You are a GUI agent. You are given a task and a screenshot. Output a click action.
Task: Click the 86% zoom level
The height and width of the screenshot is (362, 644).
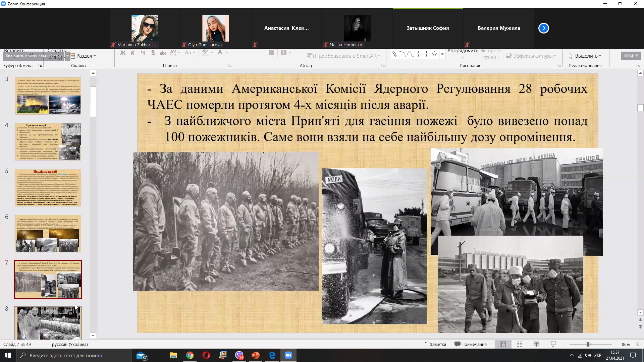(x=626, y=344)
